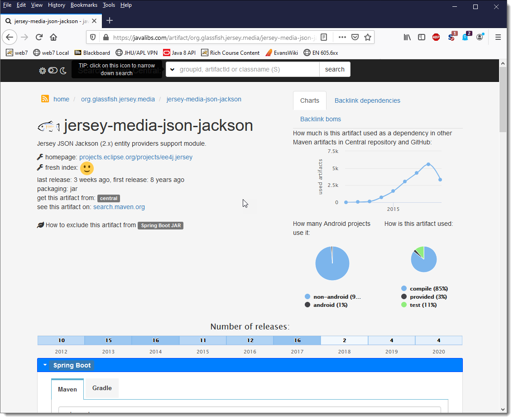The image size is (514, 420).
Task: Click the Forward navigation arrow
Action: [x=24, y=38]
